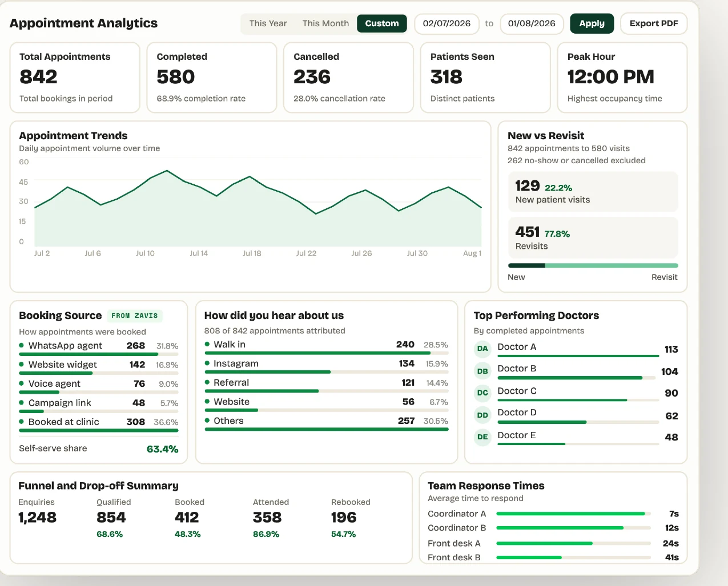Select the Custom range tab
This screenshot has height=586, width=728.
[x=382, y=23]
